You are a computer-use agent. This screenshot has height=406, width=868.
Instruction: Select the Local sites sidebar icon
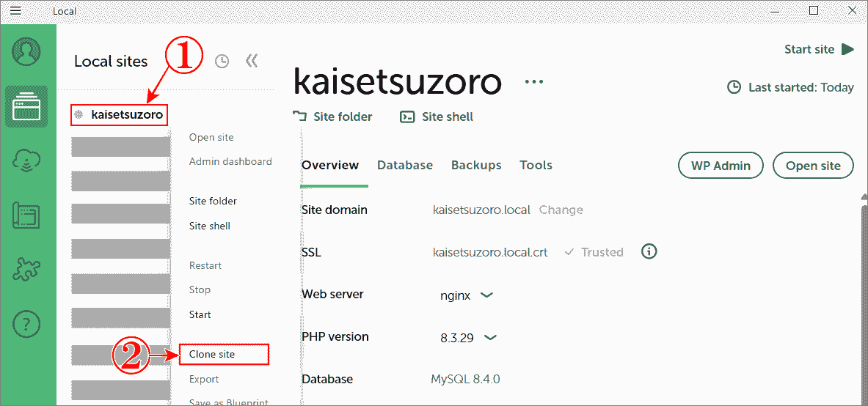26,107
